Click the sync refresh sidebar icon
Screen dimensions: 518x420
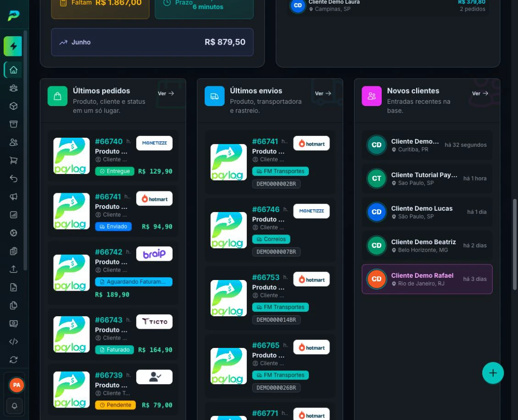tap(13, 360)
